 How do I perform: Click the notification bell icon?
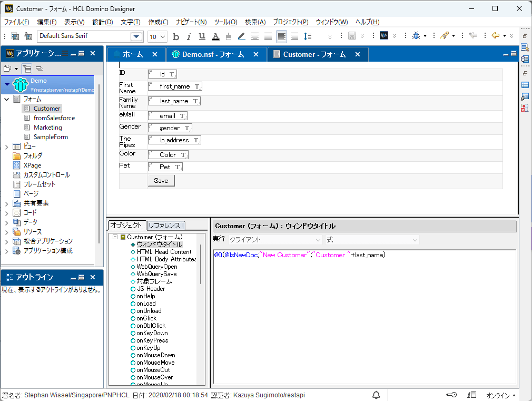click(x=376, y=395)
